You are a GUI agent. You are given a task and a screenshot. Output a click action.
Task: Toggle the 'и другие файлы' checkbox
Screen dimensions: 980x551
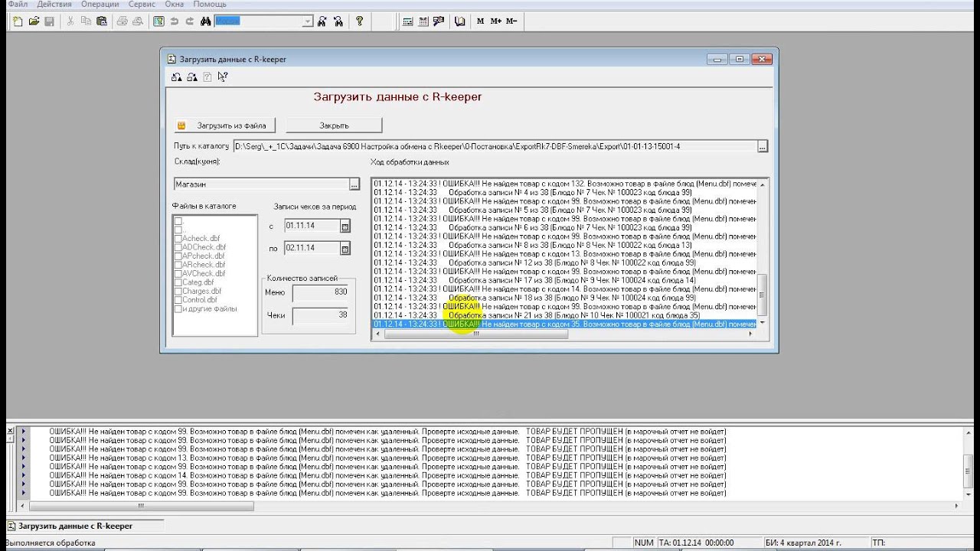178,309
